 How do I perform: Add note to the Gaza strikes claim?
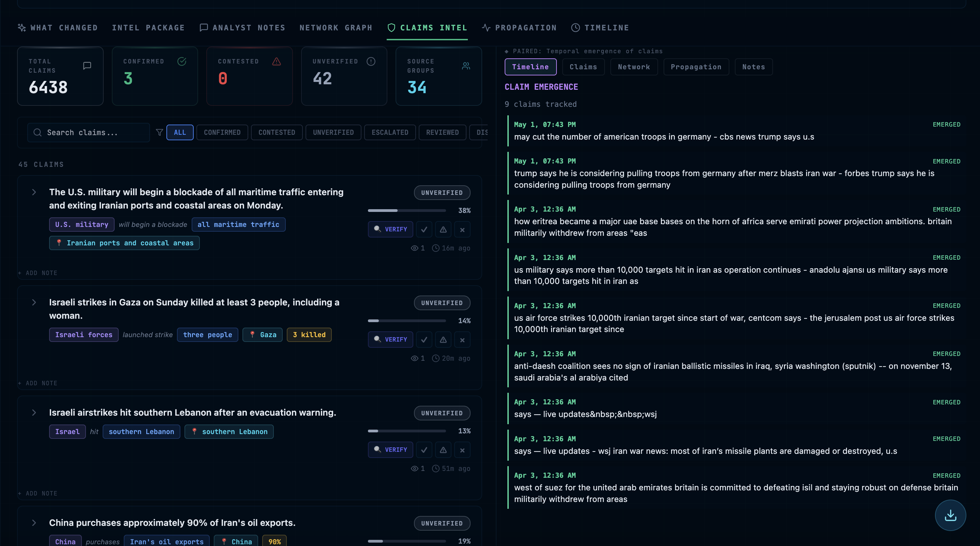[38, 383]
